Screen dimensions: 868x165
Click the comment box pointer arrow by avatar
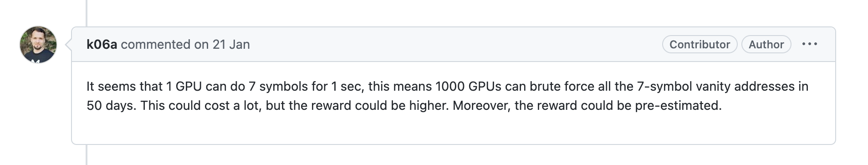68,44
